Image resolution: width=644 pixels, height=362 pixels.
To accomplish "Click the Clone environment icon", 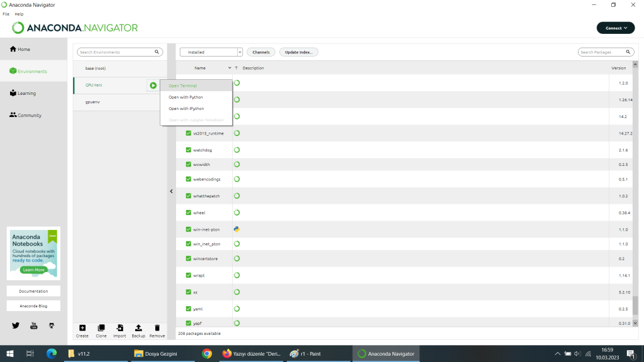I will [101, 328].
